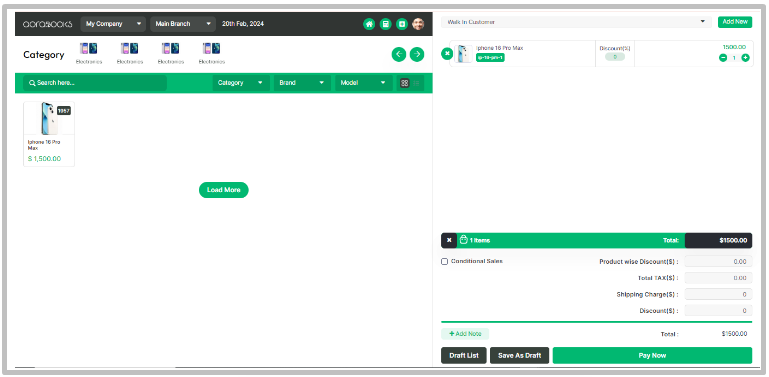Open the Draft List

pyautogui.click(x=464, y=355)
